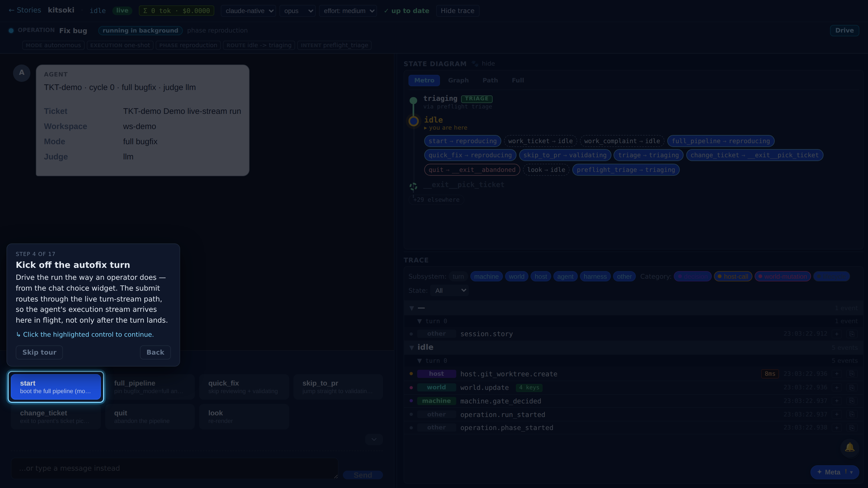Click plus icon on operation.run_started row
Viewport: 868px width, 488px height.
[837, 414]
